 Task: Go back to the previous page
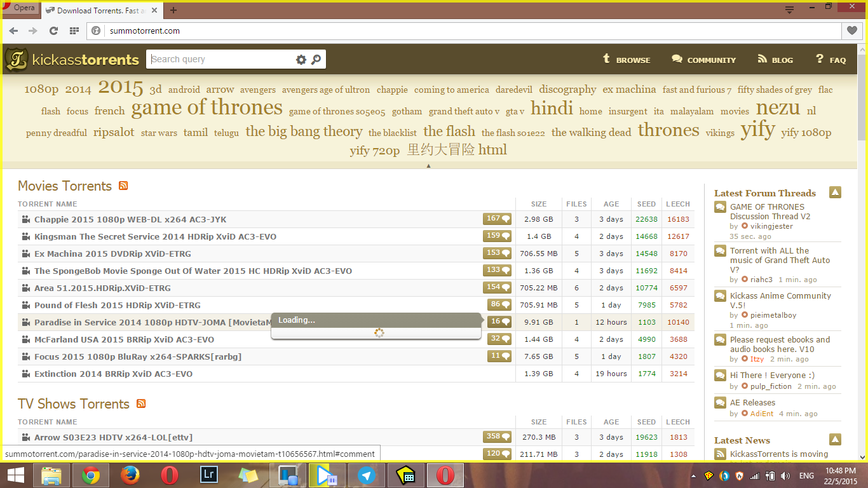tap(14, 30)
